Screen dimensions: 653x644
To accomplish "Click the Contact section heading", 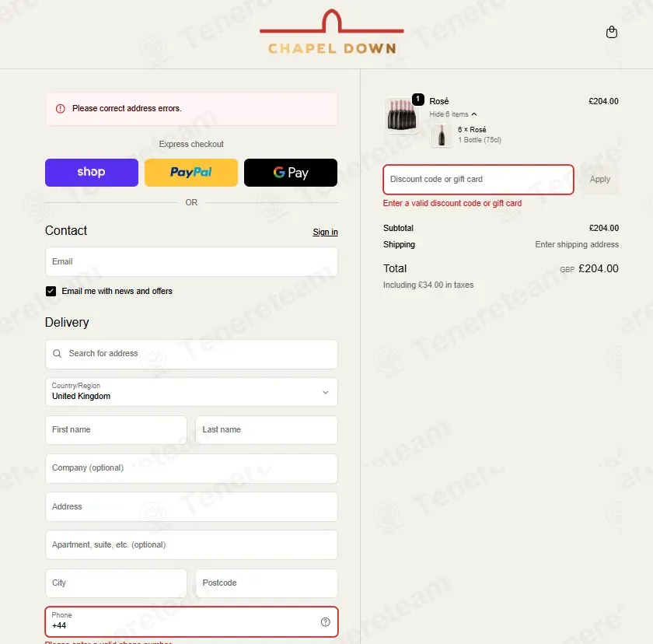I will 66,231.
